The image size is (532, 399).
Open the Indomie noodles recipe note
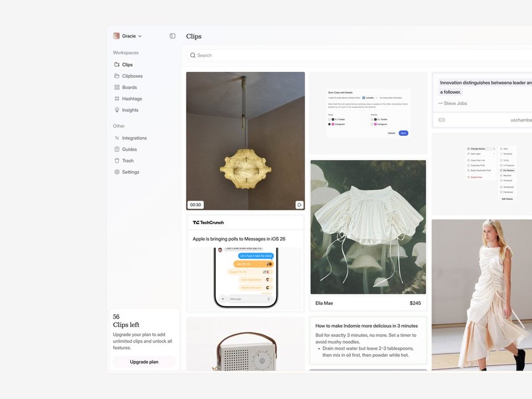click(368, 340)
